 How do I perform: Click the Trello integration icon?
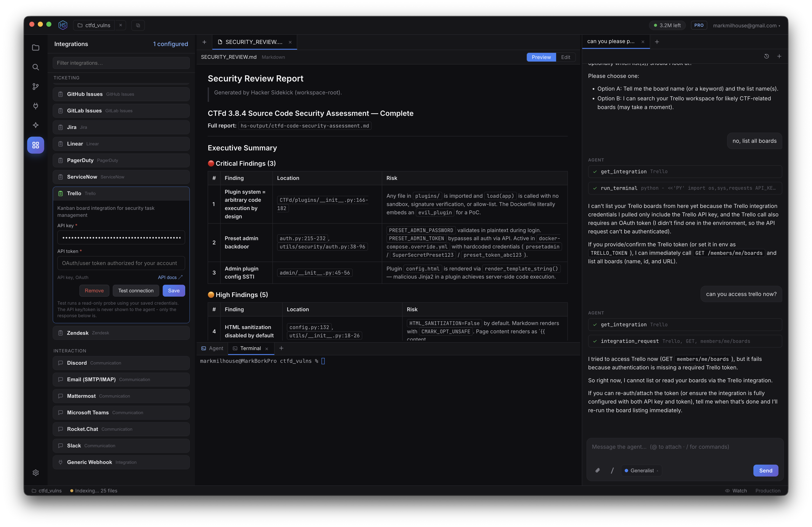point(60,194)
